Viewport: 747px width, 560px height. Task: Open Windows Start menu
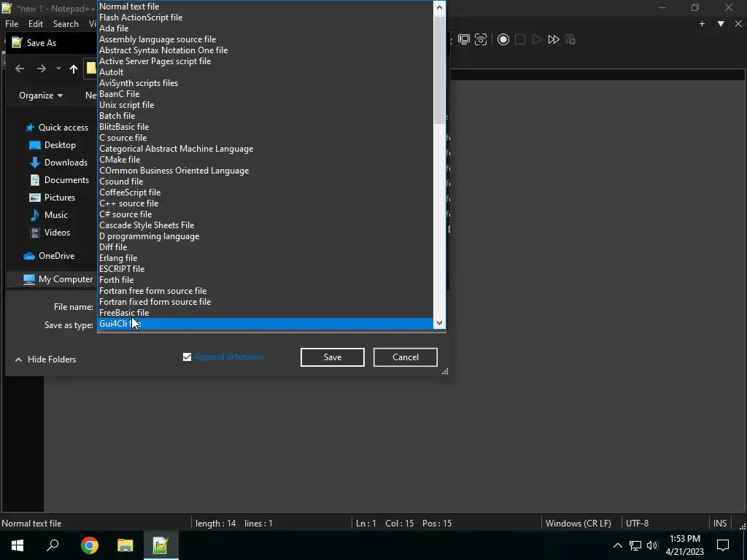(18, 545)
